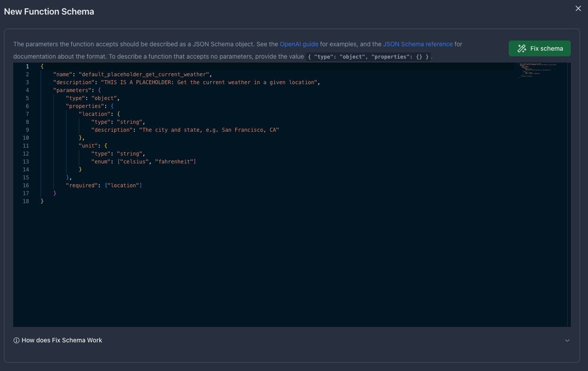Image resolution: width=588 pixels, height=371 pixels.
Task: Click the unit property name
Action: pos(88,145)
